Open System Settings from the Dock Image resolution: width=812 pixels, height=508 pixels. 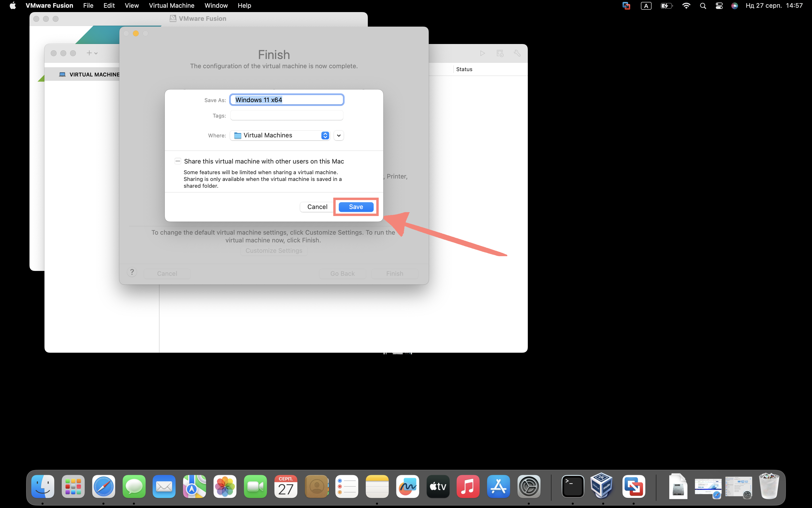tap(529, 486)
